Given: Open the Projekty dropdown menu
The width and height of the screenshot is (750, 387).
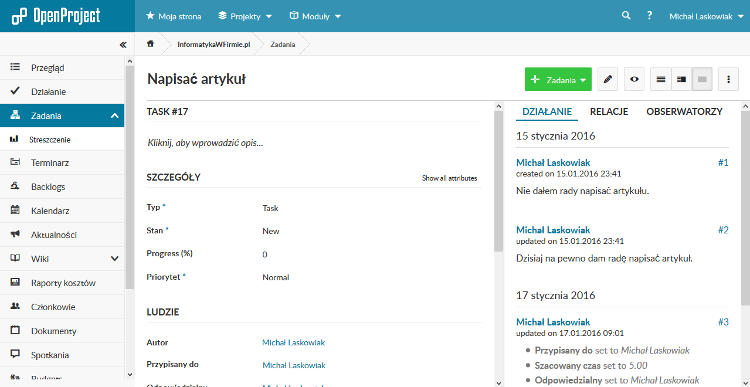Looking at the screenshot, I should click(245, 16).
